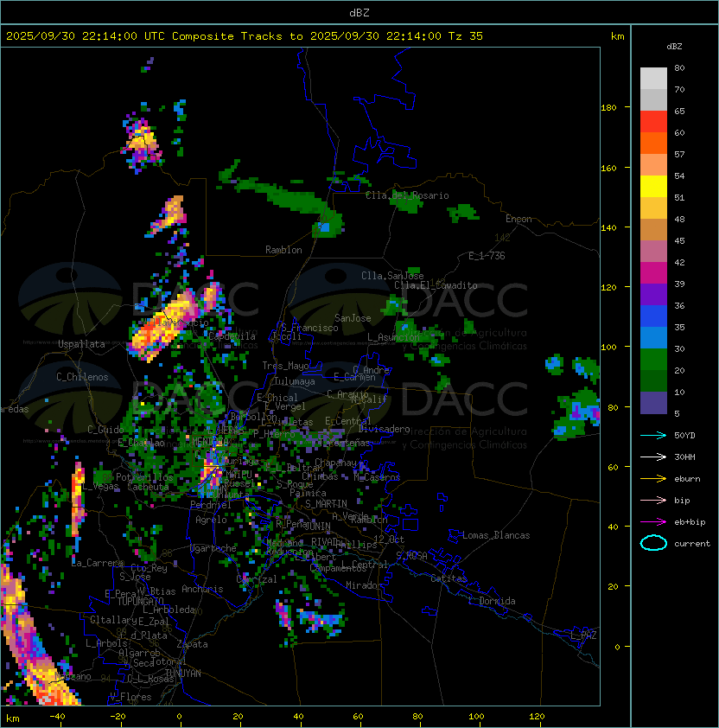Click the 'E_1-736' map label

(487, 256)
